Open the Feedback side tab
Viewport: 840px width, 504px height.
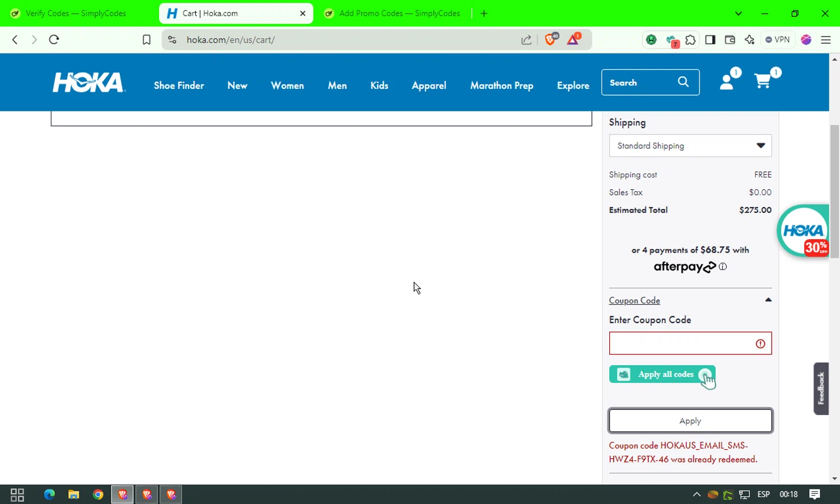click(821, 389)
